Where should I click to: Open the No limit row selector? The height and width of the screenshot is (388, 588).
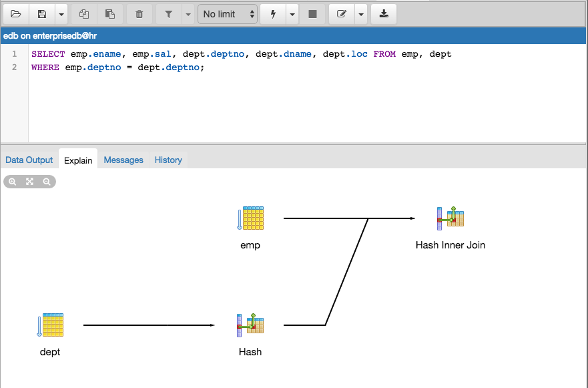pos(228,14)
